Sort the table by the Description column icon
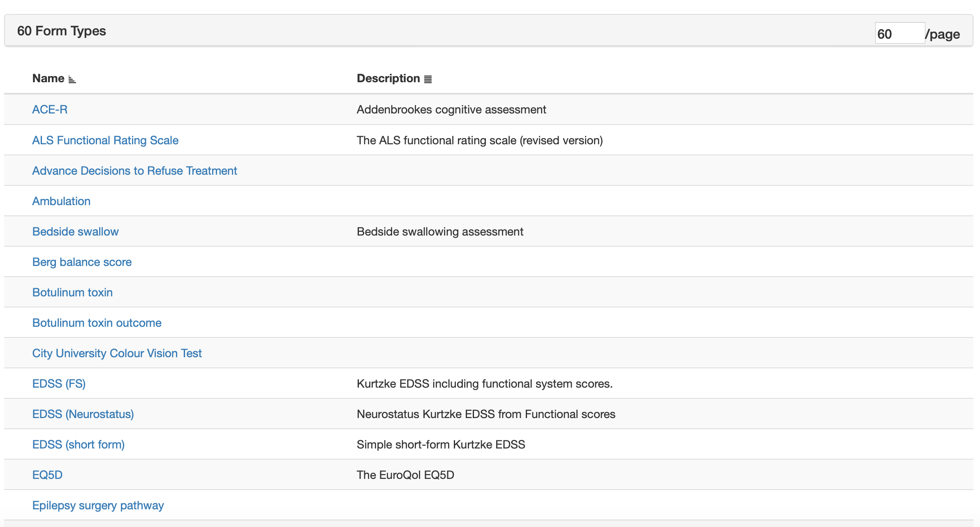The image size is (980, 527). click(x=428, y=78)
